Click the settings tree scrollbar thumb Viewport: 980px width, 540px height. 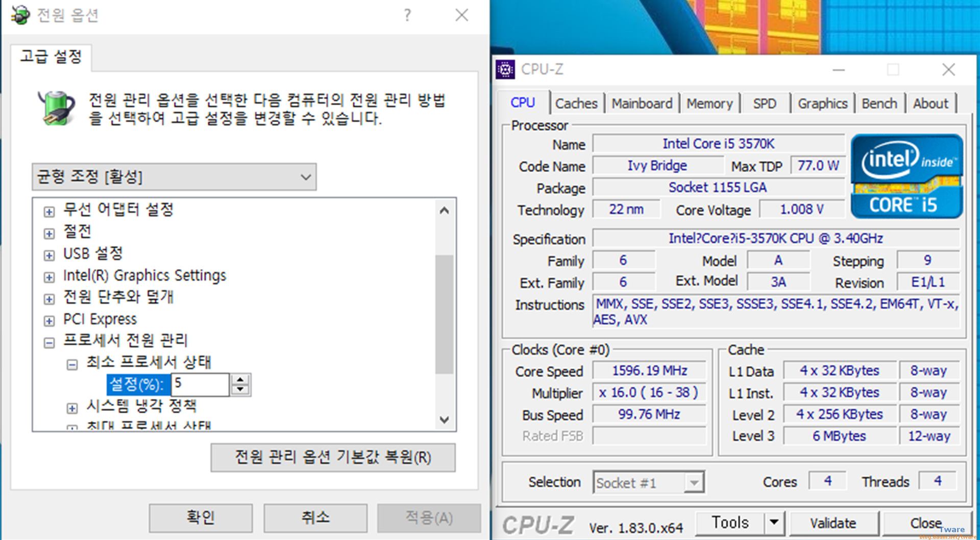pyautogui.click(x=444, y=314)
